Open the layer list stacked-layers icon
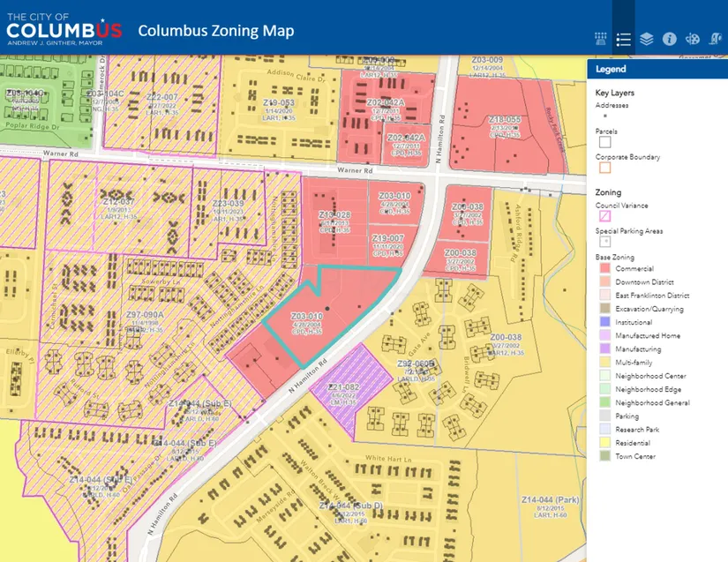 647,39
